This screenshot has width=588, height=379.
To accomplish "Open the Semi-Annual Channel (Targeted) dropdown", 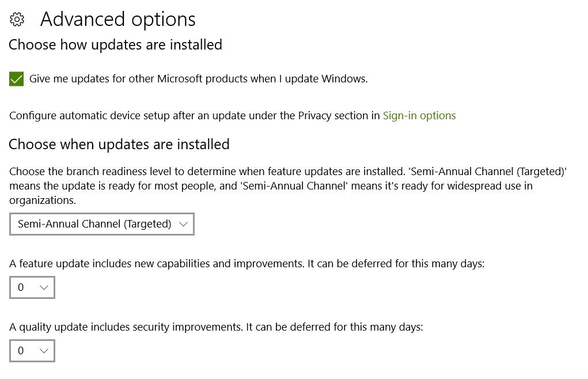I will [101, 224].
